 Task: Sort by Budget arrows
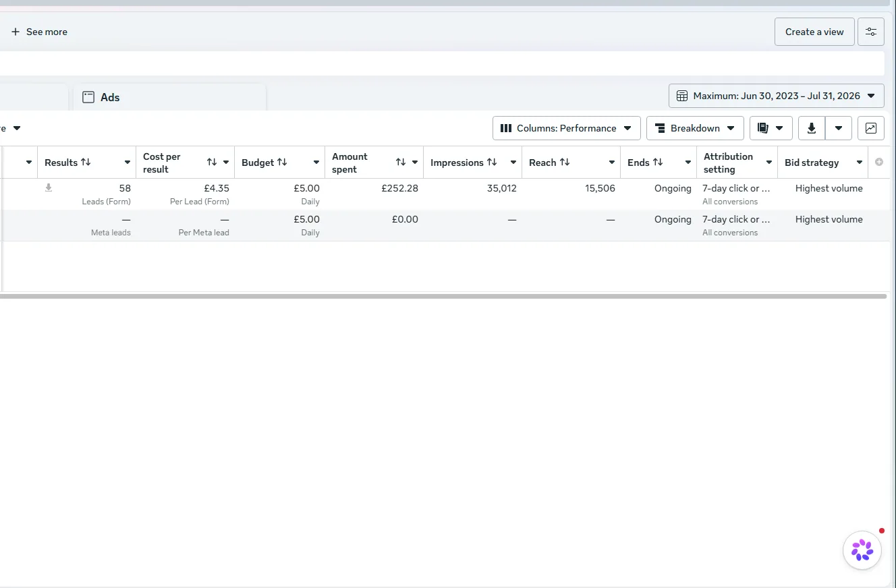pyautogui.click(x=282, y=162)
